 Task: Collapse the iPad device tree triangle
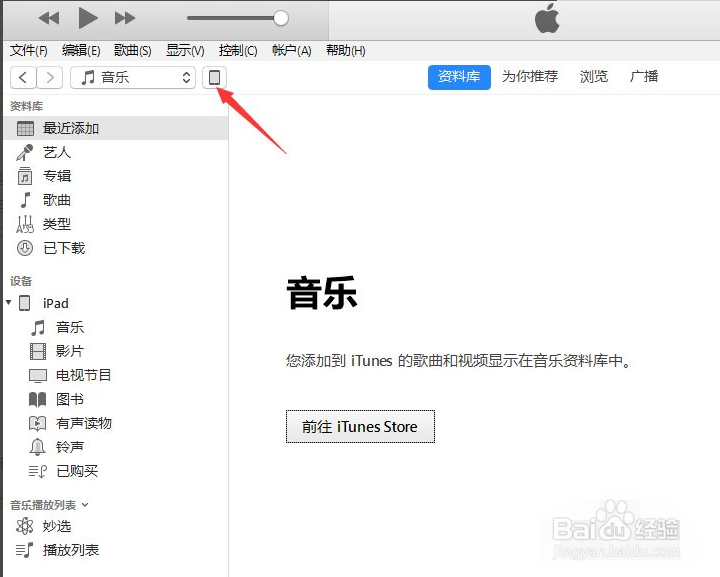pos(9,303)
